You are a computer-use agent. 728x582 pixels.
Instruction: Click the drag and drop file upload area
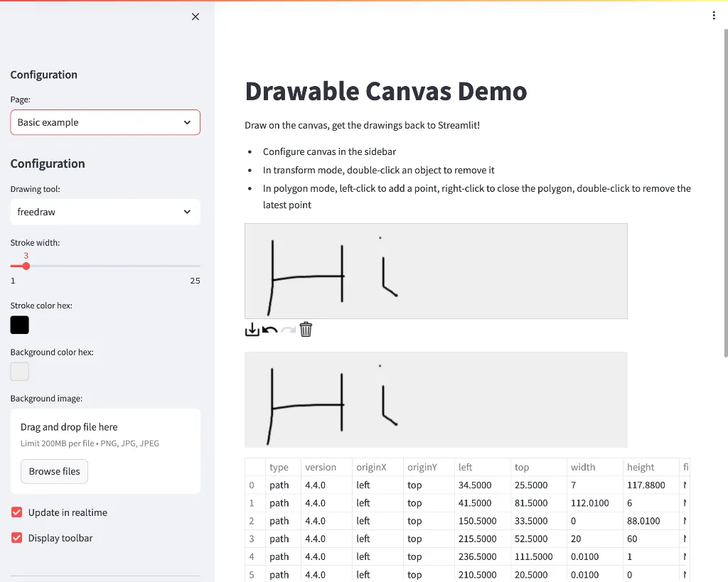pyautogui.click(x=105, y=433)
